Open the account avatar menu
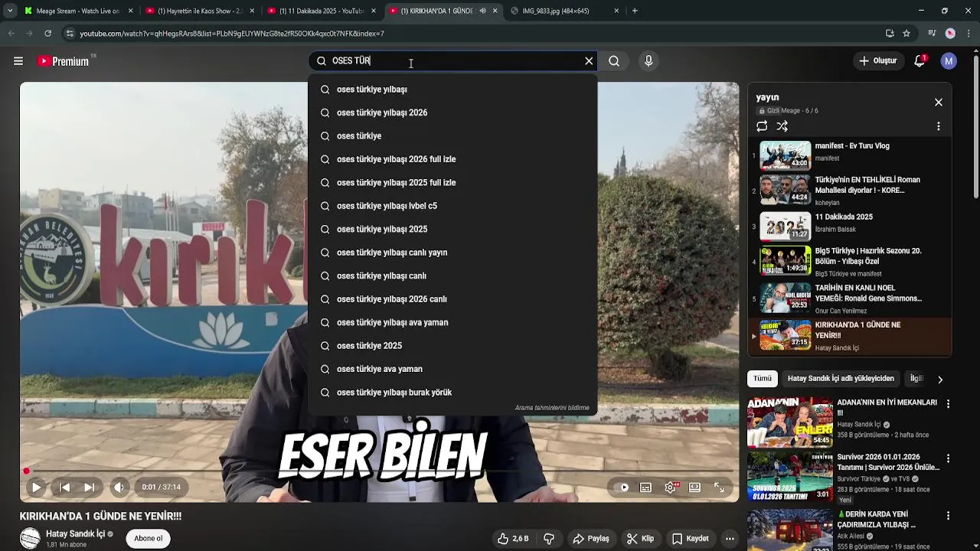The height and width of the screenshot is (551, 980). [949, 61]
